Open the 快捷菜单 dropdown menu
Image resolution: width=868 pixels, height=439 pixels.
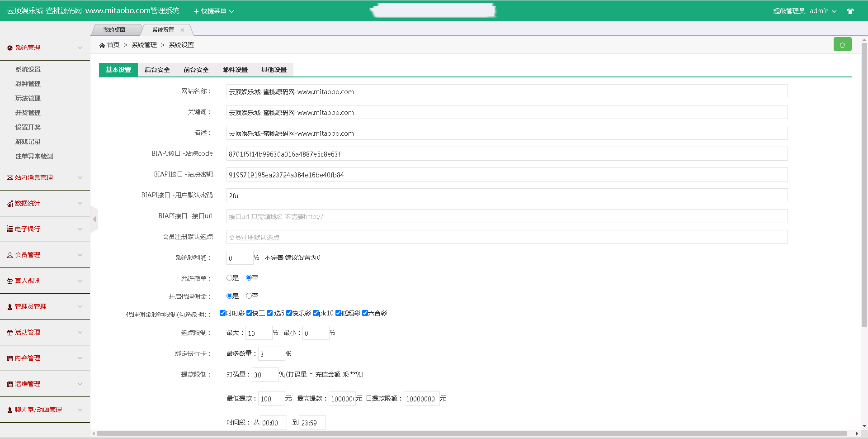point(214,11)
